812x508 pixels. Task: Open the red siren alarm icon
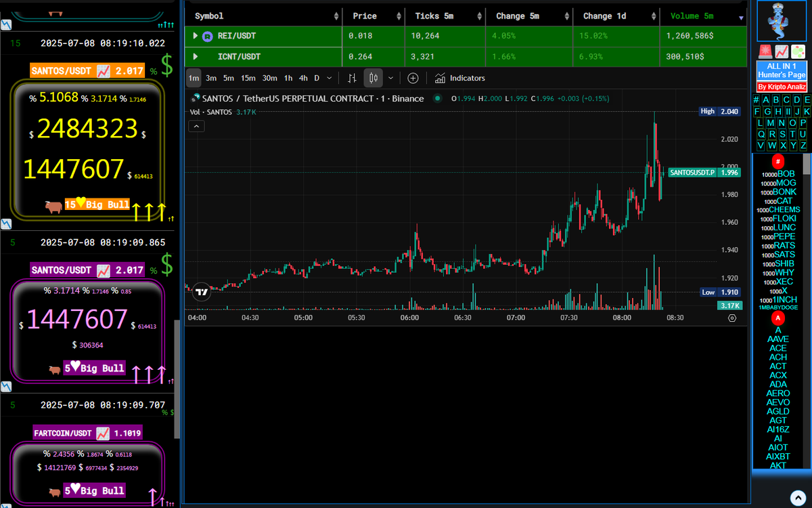point(765,51)
